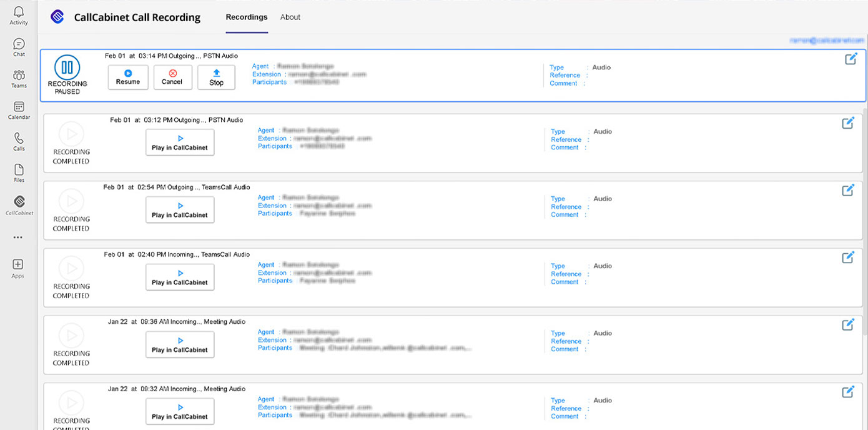868x430 pixels.
Task: Click Extension label of 03:14 PM recording
Action: [267, 74]
